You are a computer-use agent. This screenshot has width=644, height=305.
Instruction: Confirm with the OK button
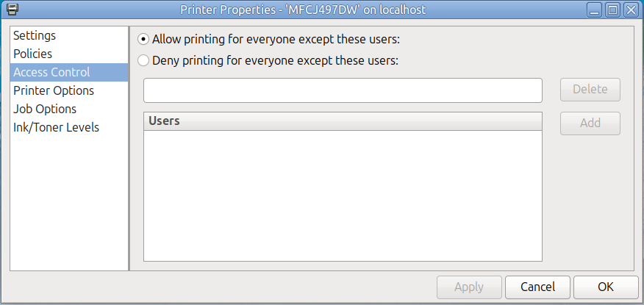606,287
